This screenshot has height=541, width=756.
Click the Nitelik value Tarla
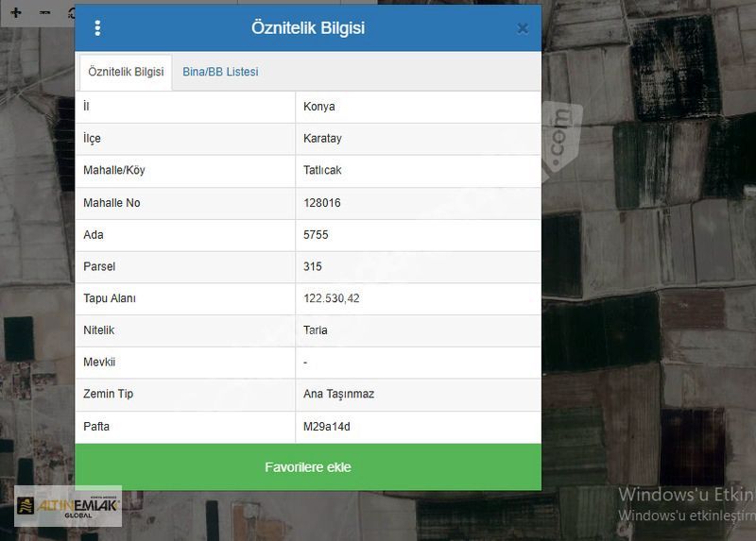[316, 330]
